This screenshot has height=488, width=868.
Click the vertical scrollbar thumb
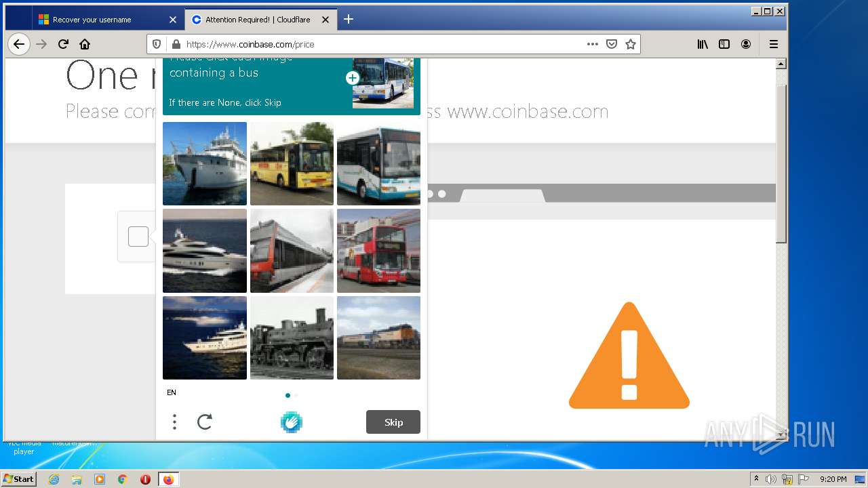tap(781, 163)
